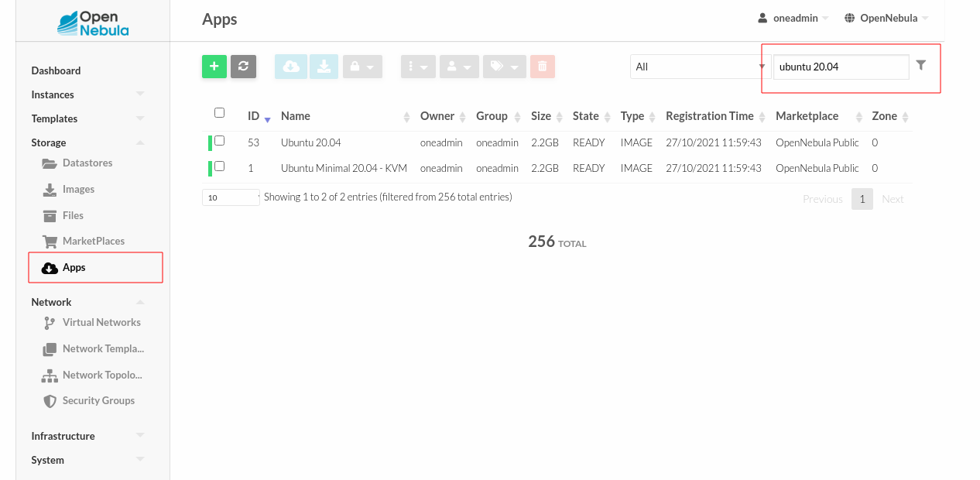Open the tag labels dropdown
The height and width of the screenshot is (480, 980).
[x=505, y=67]
